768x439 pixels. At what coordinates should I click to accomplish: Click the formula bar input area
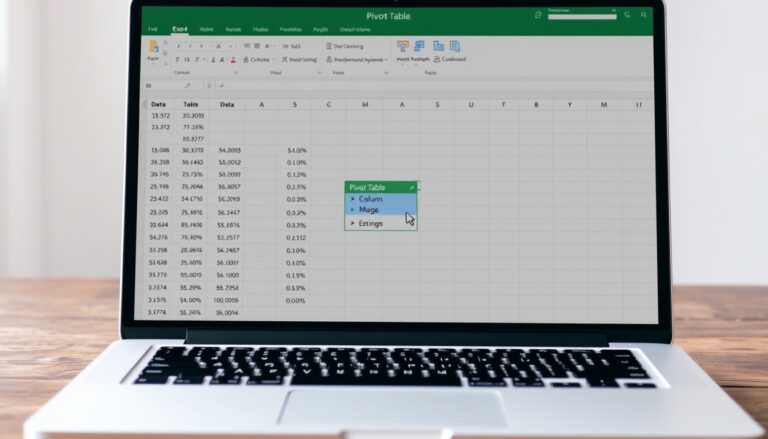(x=436, y=86)
